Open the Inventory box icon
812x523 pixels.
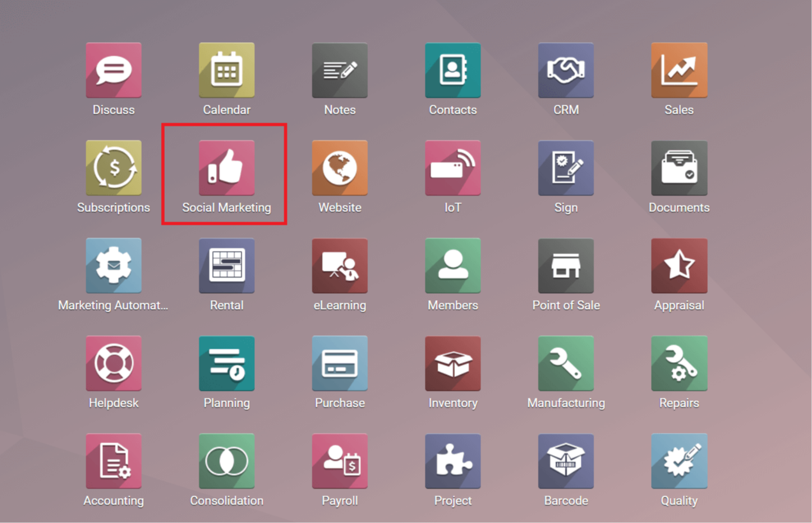tap(453, 363)
